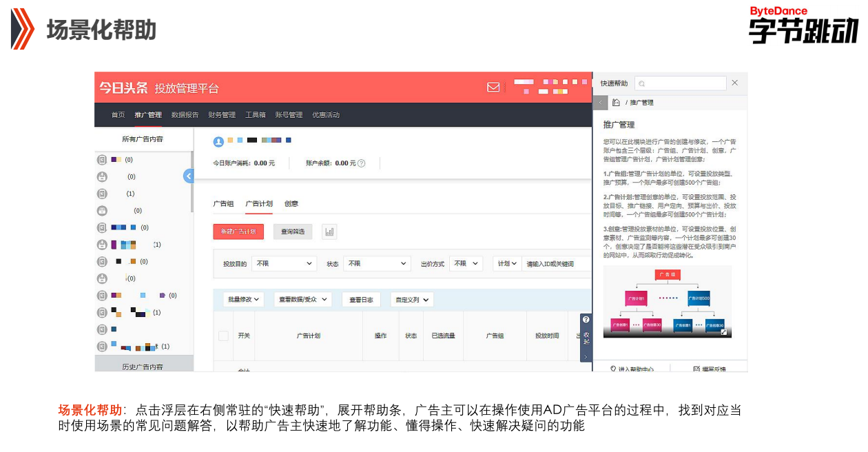Image resolution: width=868 pixels, height=452 pixels.
Task: Click the 新建广告计划 button
Action: pos(238,232)
